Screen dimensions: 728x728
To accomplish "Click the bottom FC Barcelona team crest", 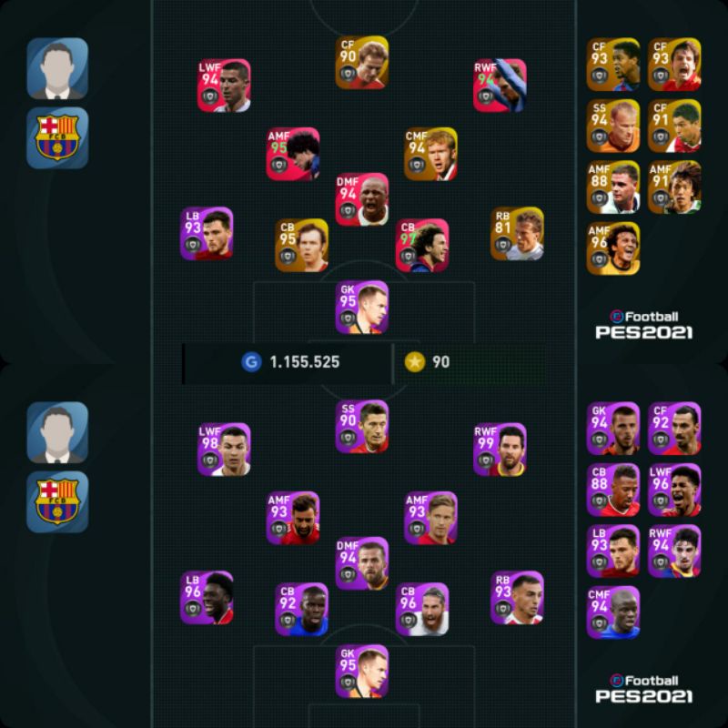I will (x=57, y=502).
